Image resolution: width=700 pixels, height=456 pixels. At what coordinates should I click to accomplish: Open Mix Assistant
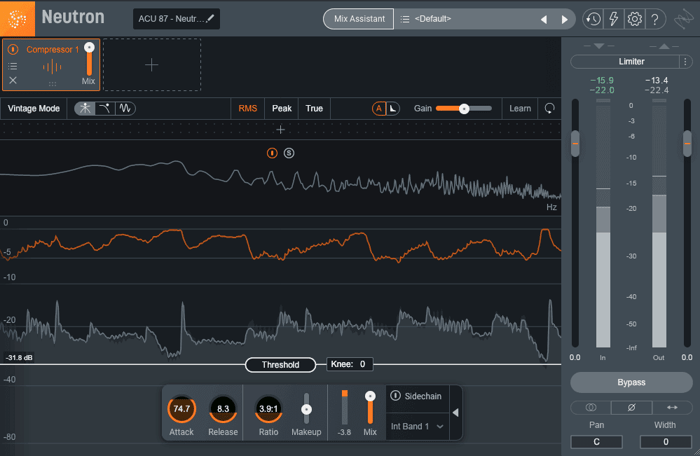pos(359,19)
